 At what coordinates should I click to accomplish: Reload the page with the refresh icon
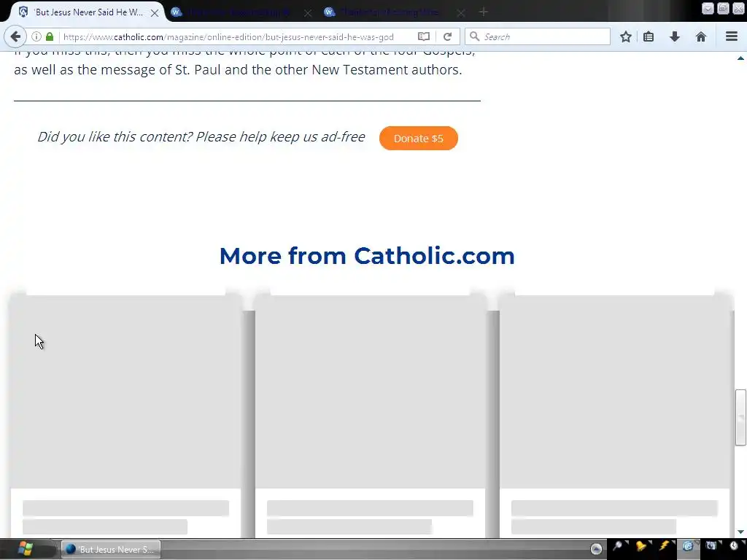(x=447, y=36)
